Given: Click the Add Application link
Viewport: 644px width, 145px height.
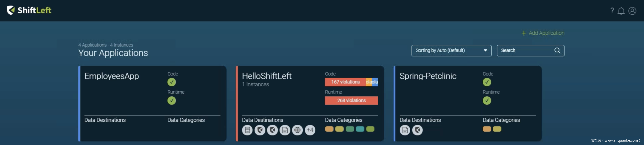Looking at the screenshot, I should click(543, 33).
